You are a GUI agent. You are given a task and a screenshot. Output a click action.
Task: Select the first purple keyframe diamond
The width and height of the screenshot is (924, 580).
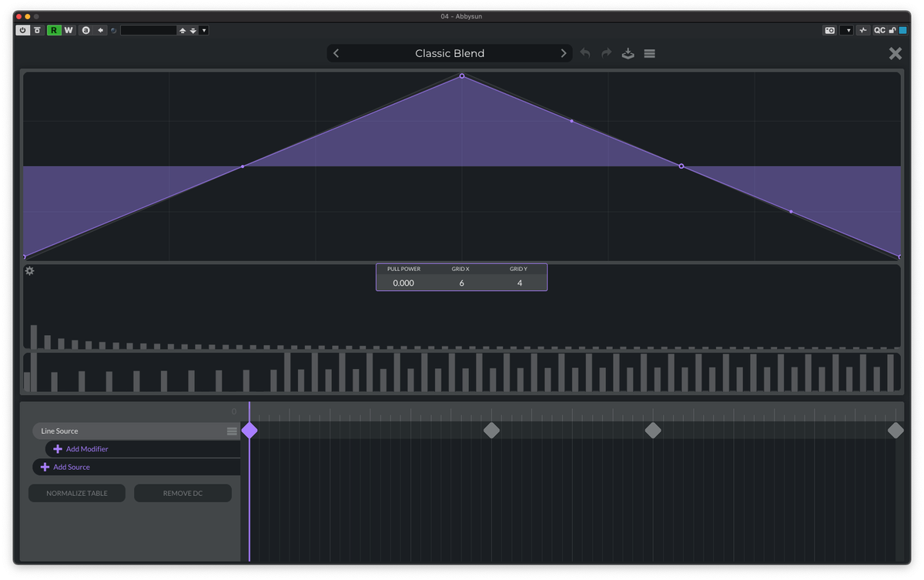click(x=249, y=431)
